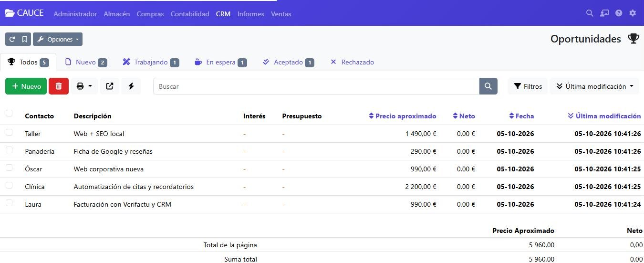Switch to the Nuevo tab
This screenshot has width=644, height=263.
coord(86,62)
